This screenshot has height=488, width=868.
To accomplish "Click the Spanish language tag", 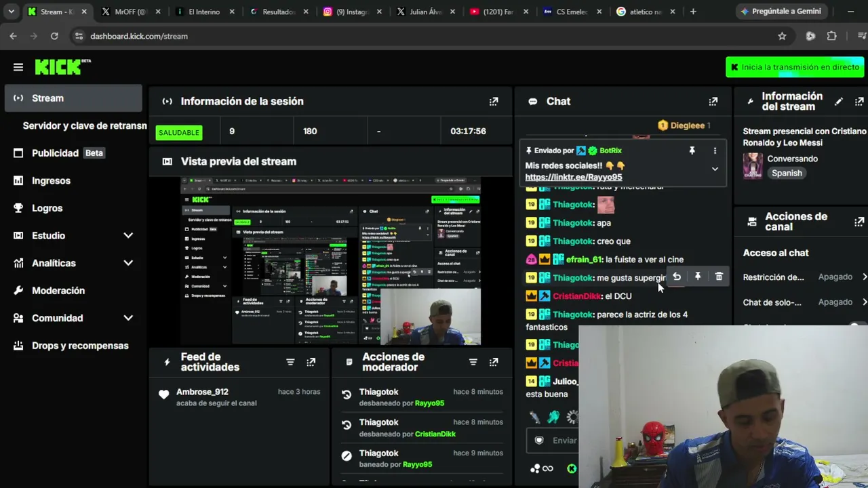I will click(x=787, y=173).
